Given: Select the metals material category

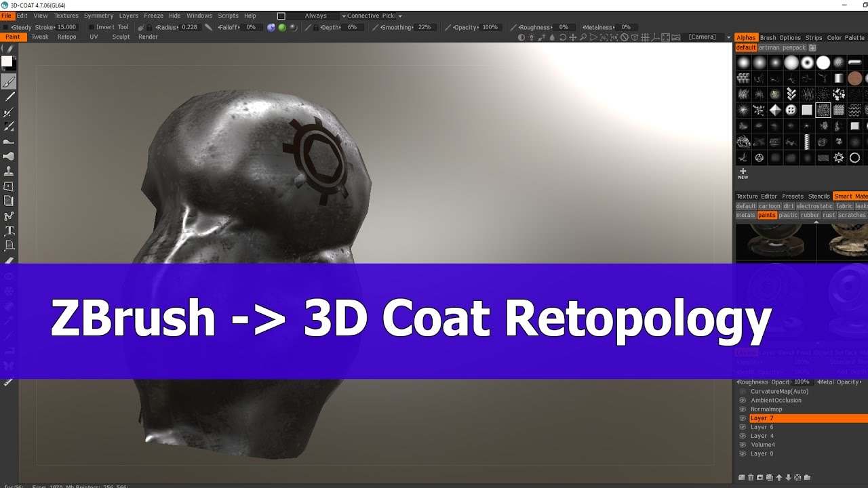Looking at the screenshot, I should tap(746, 215).
